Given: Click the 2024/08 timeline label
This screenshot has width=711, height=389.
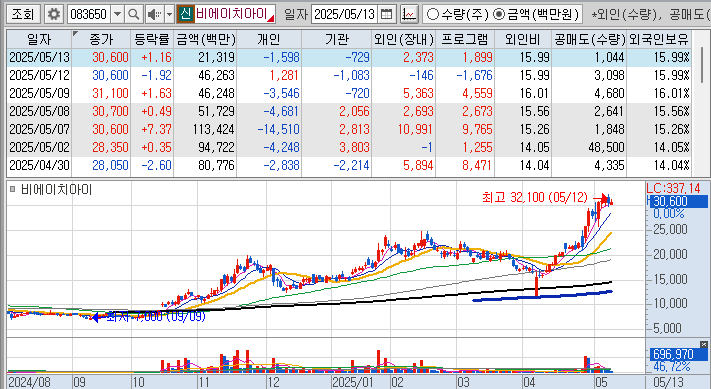Looking at the screenshot, I should (x=29, y=382).
